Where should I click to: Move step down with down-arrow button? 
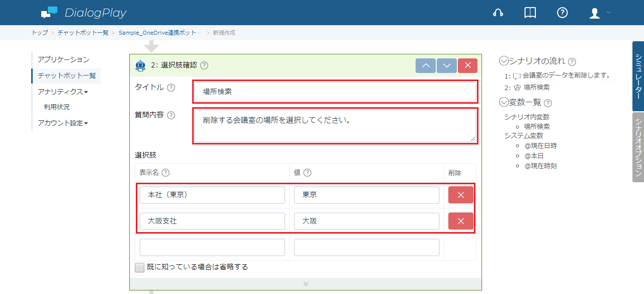pos(447,66)
